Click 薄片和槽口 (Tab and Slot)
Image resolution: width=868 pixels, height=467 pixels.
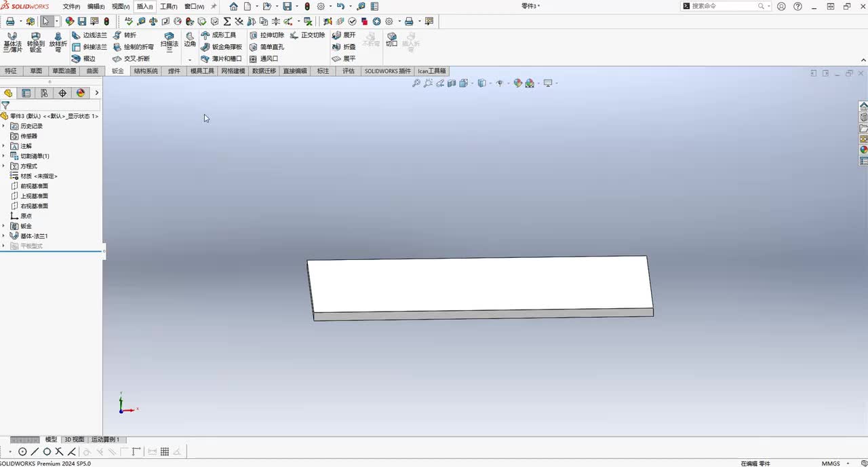pos(222,58)
